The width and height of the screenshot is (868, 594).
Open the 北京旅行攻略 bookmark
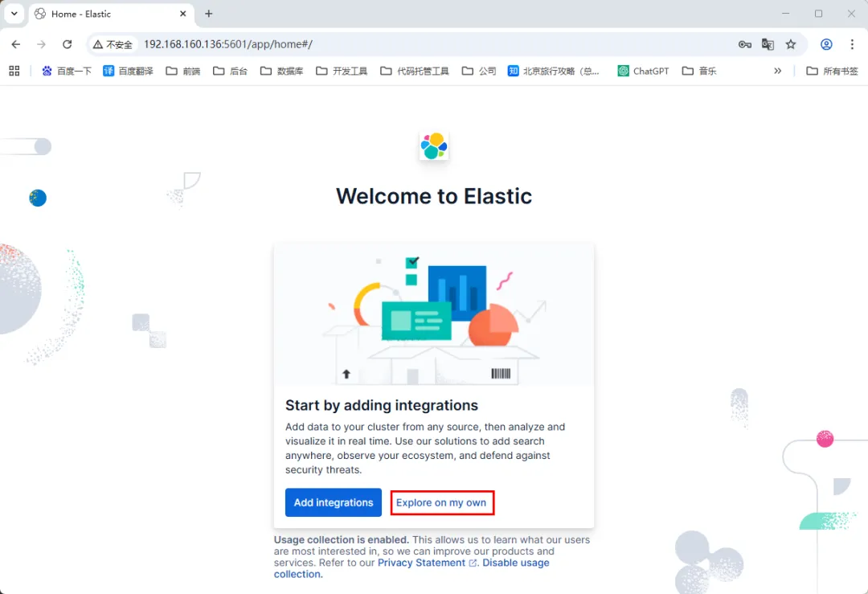coord(553,71)
